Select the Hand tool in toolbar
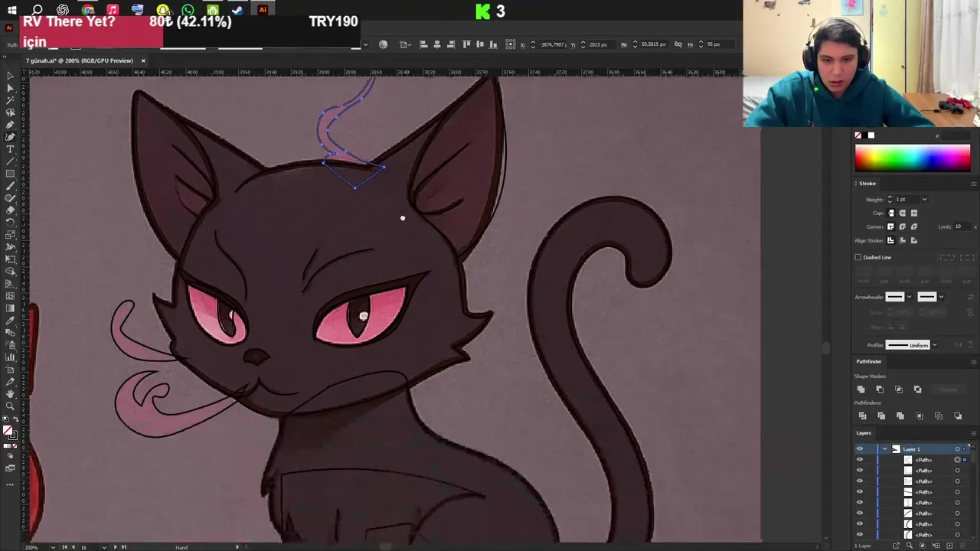The height and width of the screenshot is (551, 980). pyautogui.click(x=10, y=393)
